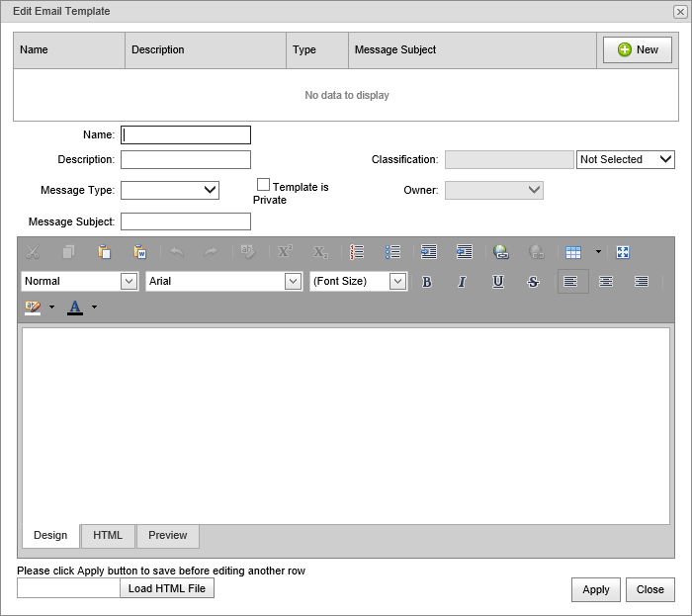The height and width of the screenshot is (616, 692).
Task: Click the New template button
Action: coord(638,49)
